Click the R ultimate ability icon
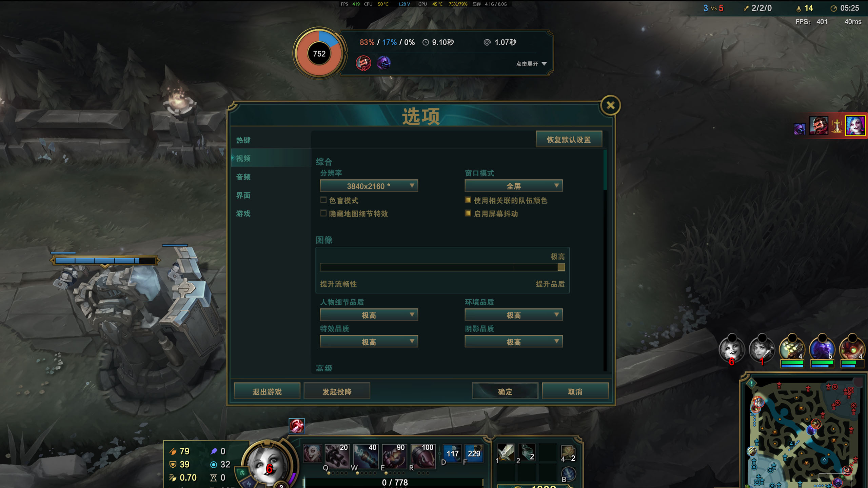Screen dimensions: 868x488 [423, 456]
